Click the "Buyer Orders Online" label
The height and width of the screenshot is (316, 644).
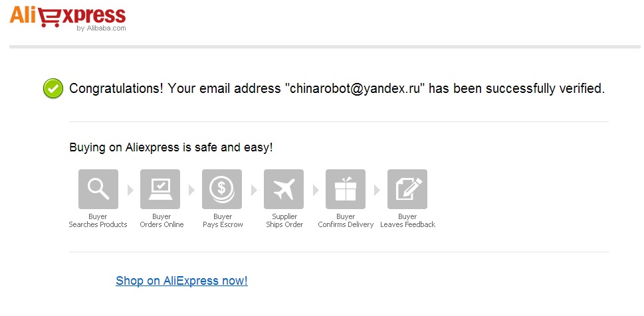point(161,221)
